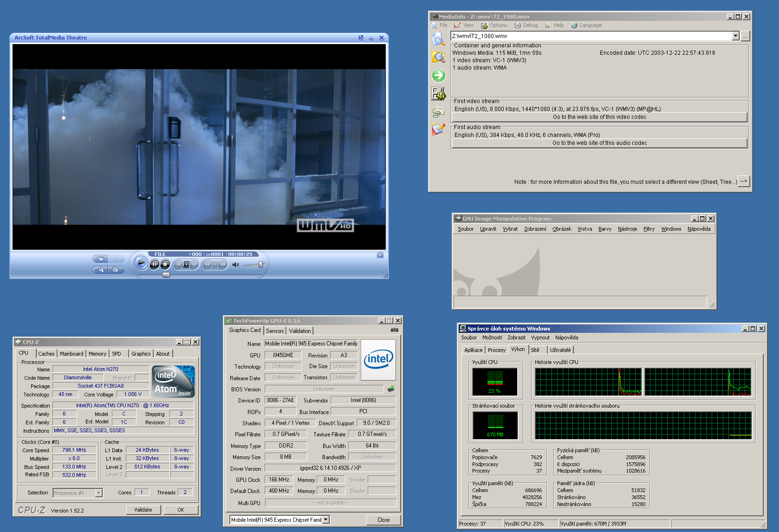The image size is (779, 532).
Task: Click CPU-Z Validate button
Action: (143, 510)
